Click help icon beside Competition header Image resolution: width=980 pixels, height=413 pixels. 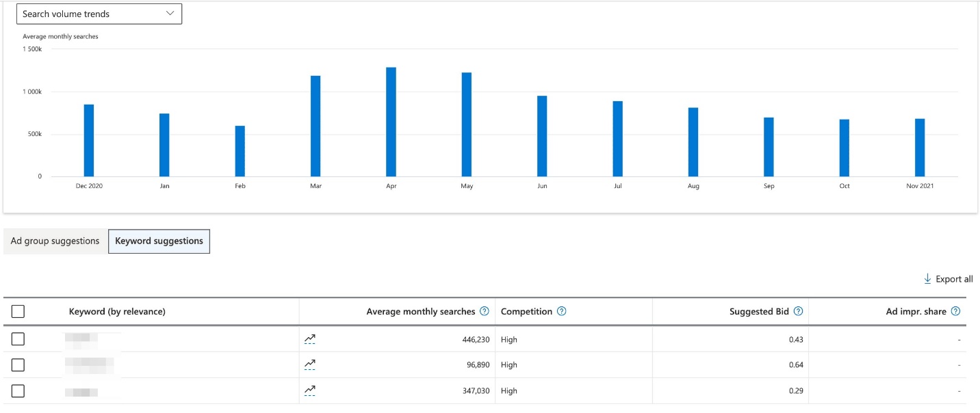[562, 312]
